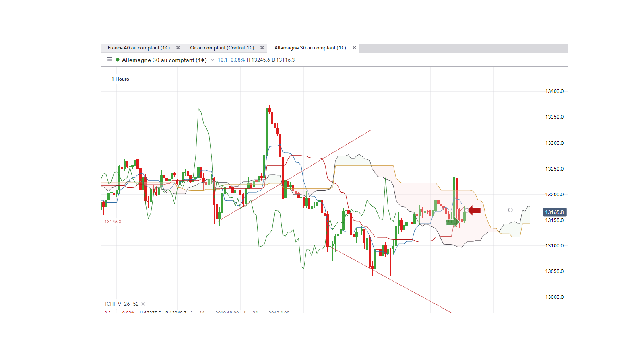
Task: Click the 13146.3 horizontal line label
Action: point(113,222)
